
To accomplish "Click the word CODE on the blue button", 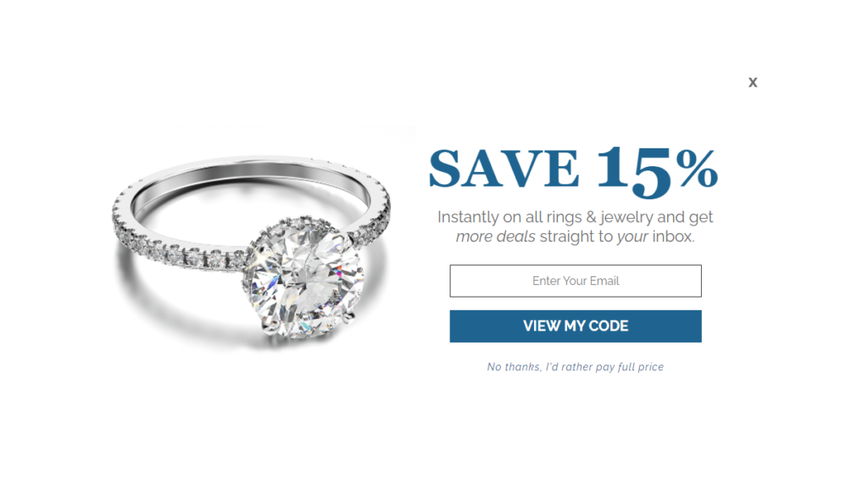I will [609, 326].
